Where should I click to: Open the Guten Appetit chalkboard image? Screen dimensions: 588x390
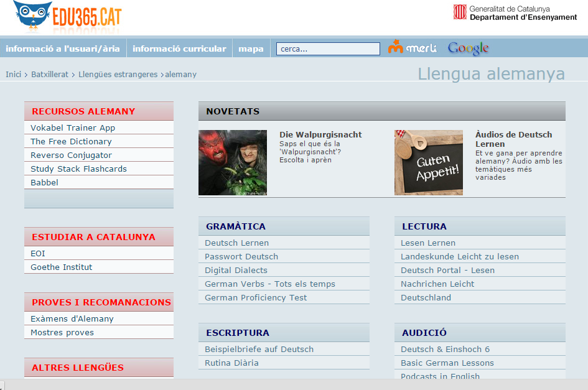[428, 162]
